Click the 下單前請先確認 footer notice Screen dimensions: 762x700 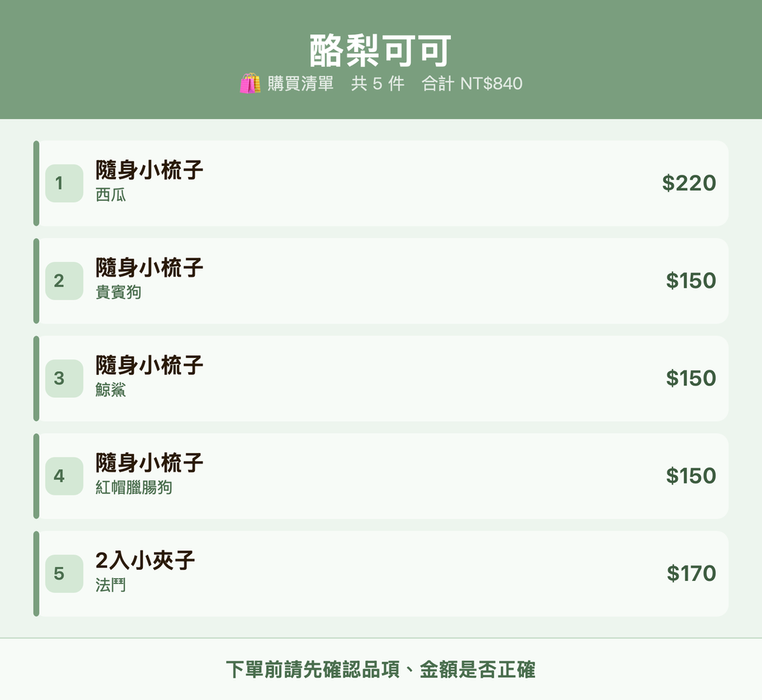(x=380, y=670)
